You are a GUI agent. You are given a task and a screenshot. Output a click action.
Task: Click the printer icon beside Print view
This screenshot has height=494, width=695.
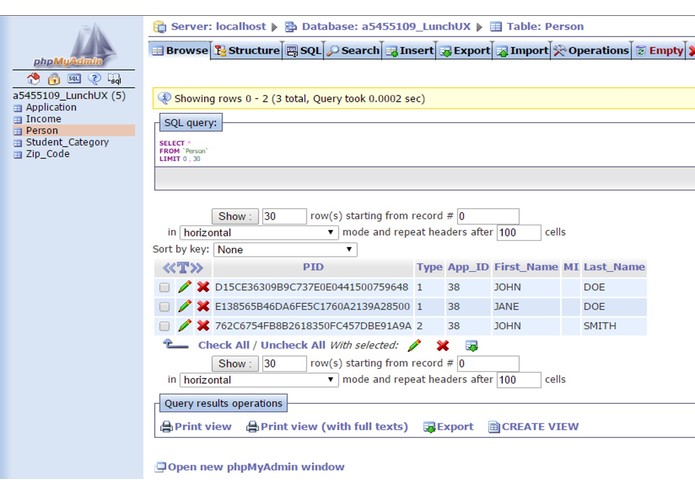[166, 427]
